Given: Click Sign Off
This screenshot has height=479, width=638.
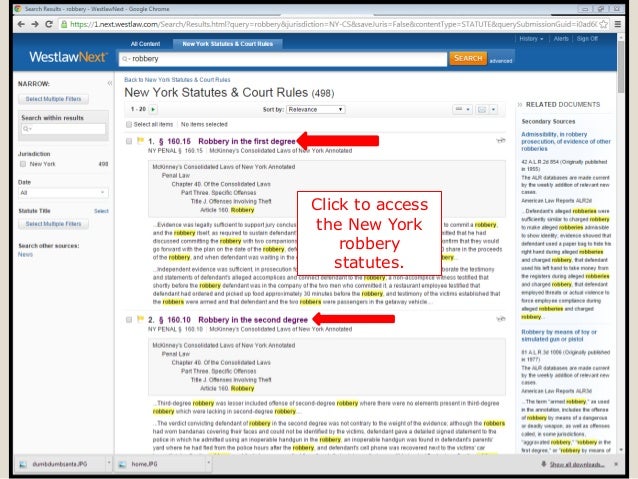Looking at the screenshot, I should coord(587,39).
